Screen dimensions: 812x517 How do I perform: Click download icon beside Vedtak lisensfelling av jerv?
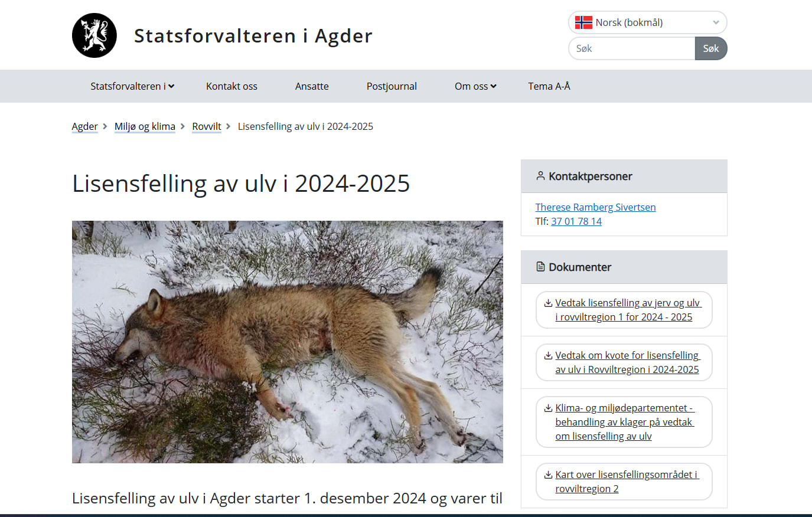pos(548,303)
